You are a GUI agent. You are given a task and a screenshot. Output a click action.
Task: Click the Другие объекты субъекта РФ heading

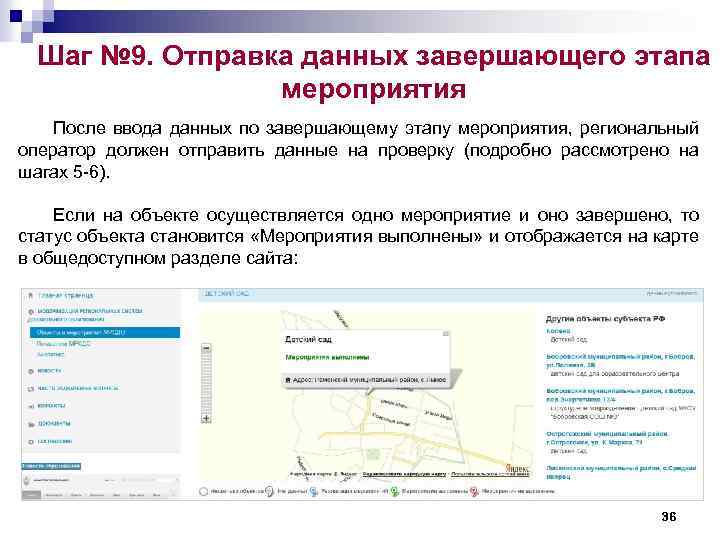(x=605, y=319)
